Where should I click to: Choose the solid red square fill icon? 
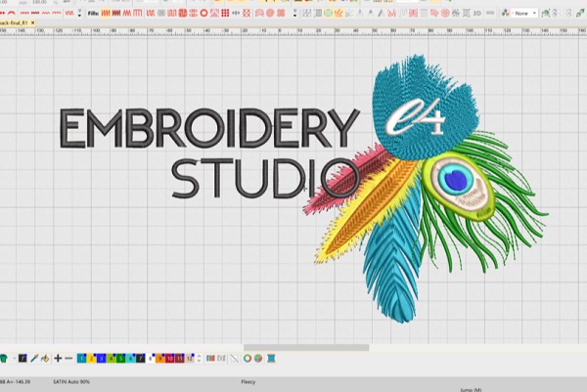click(x=183, y=14)
